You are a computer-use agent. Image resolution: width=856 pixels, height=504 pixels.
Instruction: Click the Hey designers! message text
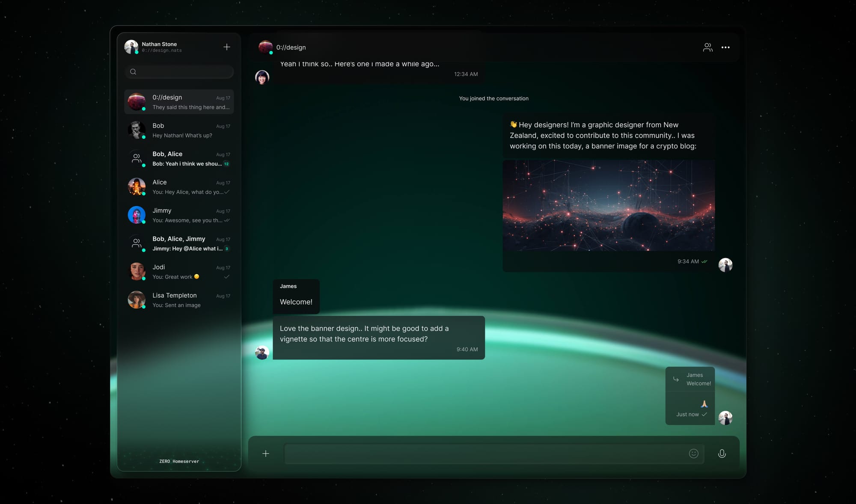tap(603, 135)
